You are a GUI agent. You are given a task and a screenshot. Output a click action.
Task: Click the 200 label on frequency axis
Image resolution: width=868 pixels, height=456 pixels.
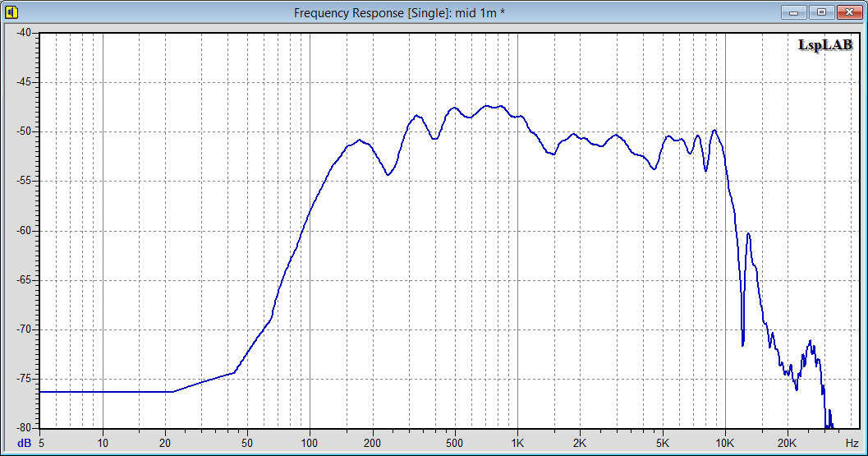(373, 443)
